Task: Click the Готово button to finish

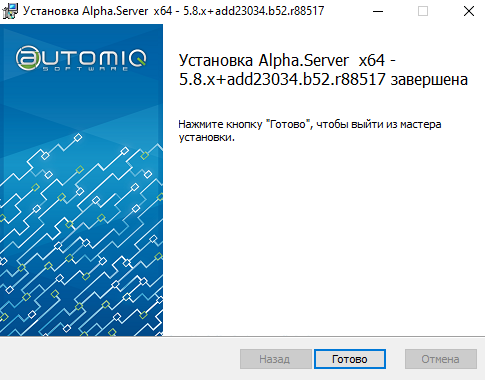Action: coord(350,359)
